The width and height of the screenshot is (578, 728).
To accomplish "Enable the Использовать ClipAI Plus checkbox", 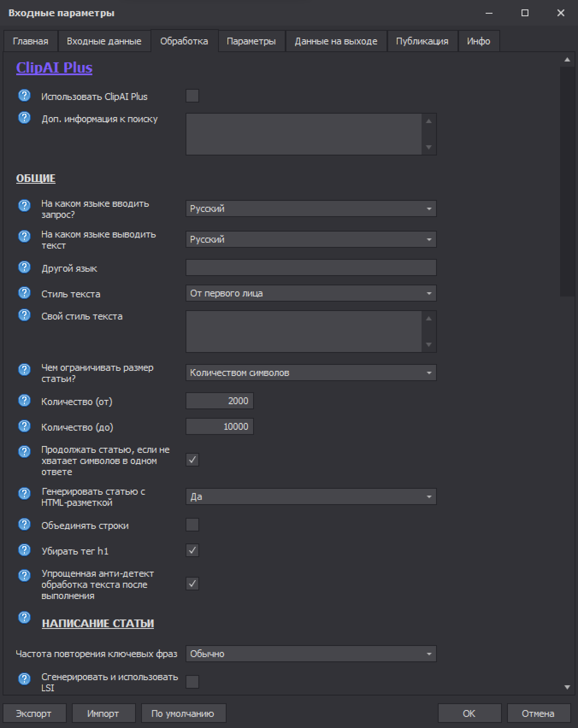I will pyautogui.click(x=192, y=96).
